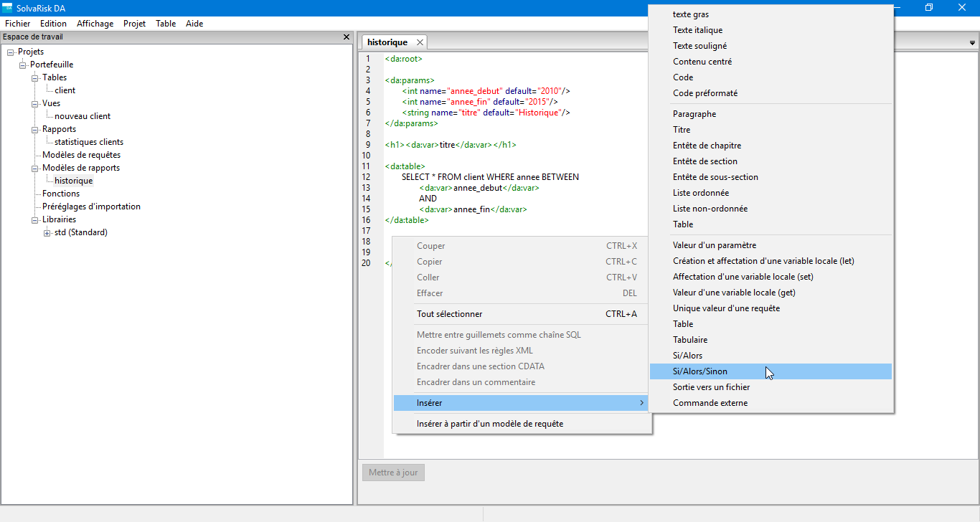
Task: Switch to the historique editor tab
Action: click(x=387, y=43)
